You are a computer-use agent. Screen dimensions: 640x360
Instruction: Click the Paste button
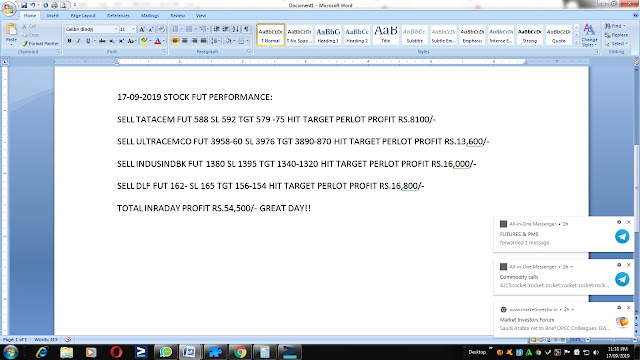click(11, 33)
